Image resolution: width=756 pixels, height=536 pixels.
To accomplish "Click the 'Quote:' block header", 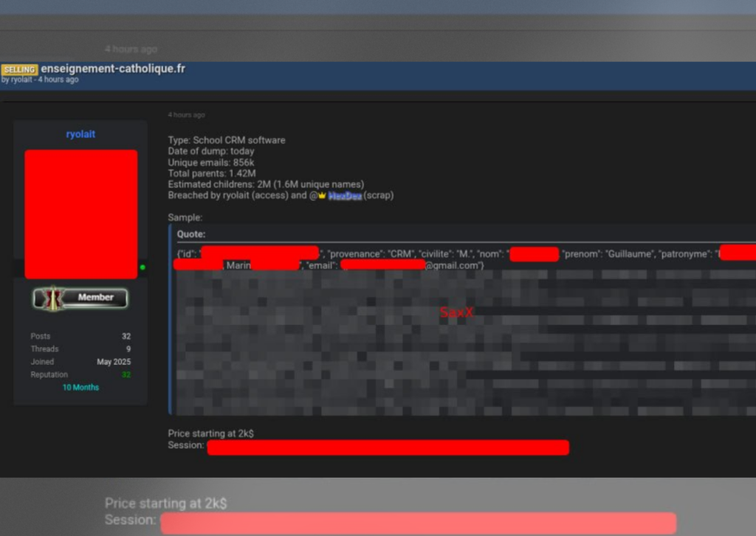I will tap(191, 234).
